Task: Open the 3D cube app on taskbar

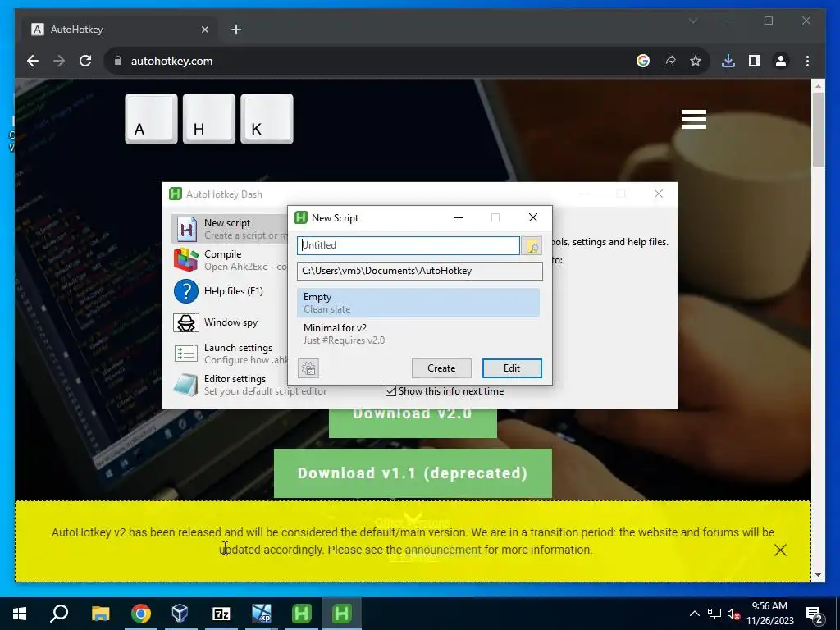Action: [180, 614]
